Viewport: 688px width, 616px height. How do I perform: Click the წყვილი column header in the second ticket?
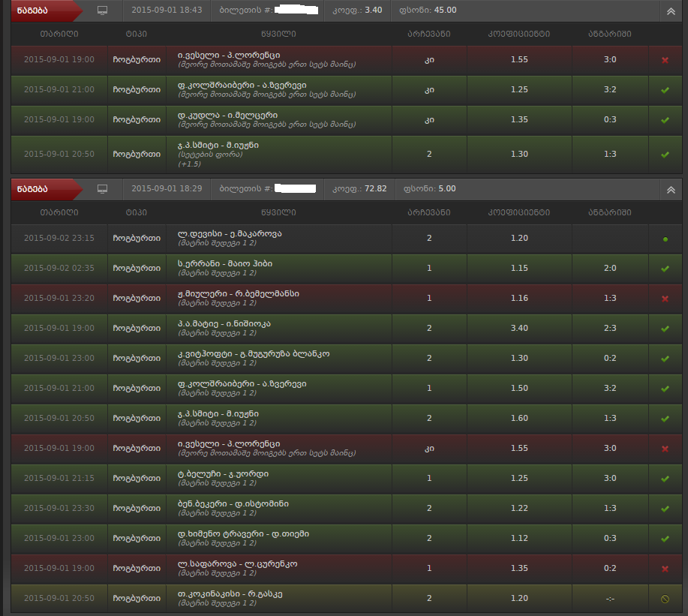coord(278,212)
